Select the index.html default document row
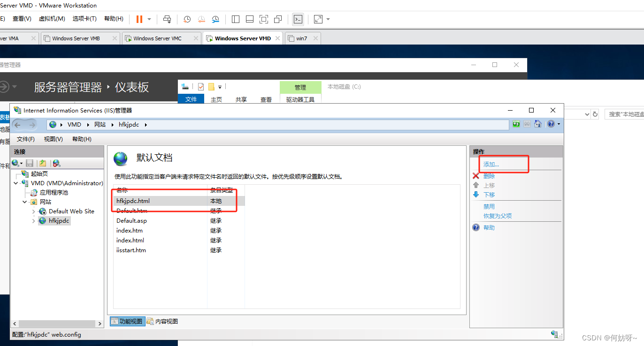This screenshot has height=346, width=644. pos(179,241)
